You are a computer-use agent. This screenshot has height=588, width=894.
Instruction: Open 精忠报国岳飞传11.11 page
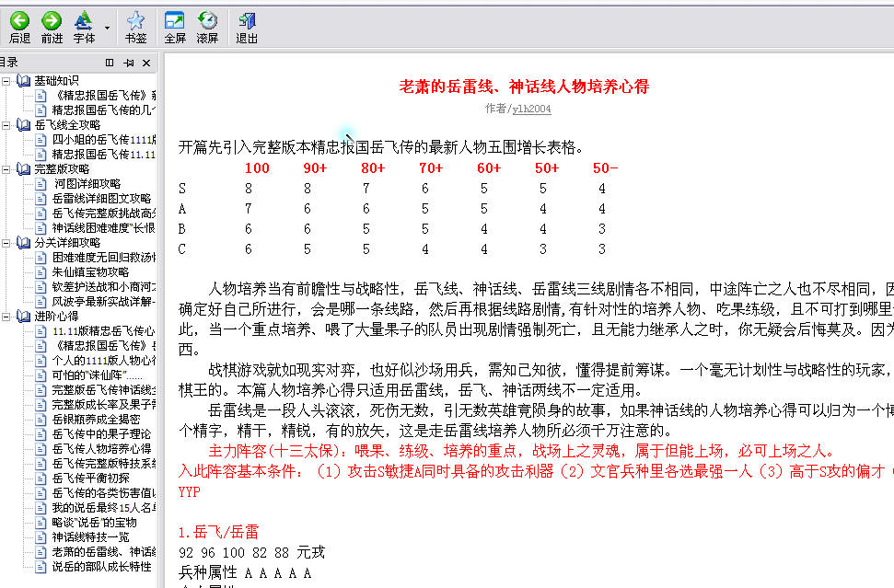click(x=104, y=155)
